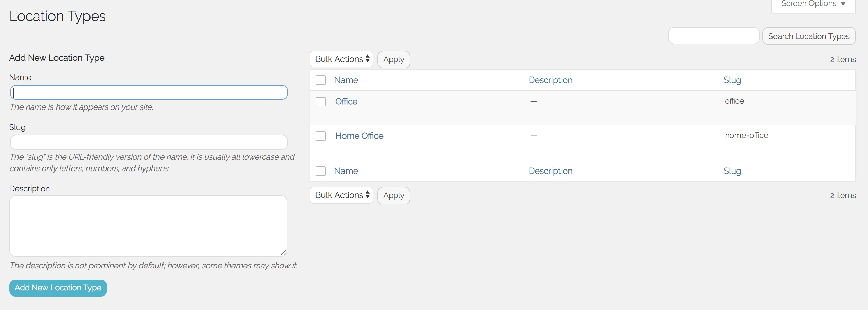Expand the Screen Options panel
The width and height of the screenshot is (868, 310).
click(x=813, y=4)
